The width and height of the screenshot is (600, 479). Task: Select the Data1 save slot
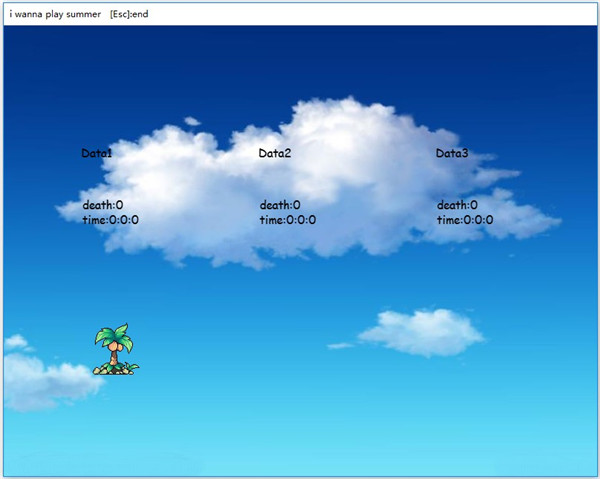coord(97,154)
